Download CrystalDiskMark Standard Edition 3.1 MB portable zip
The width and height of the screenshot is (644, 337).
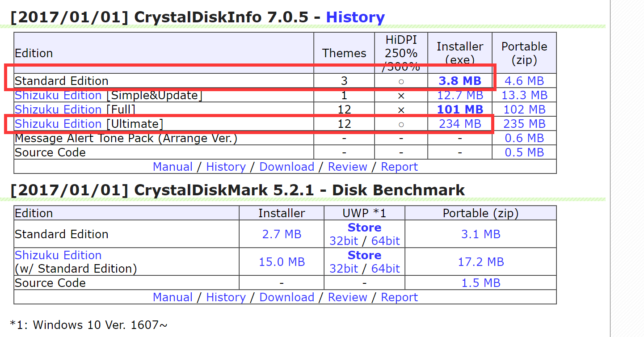click(x=480, y=234)
